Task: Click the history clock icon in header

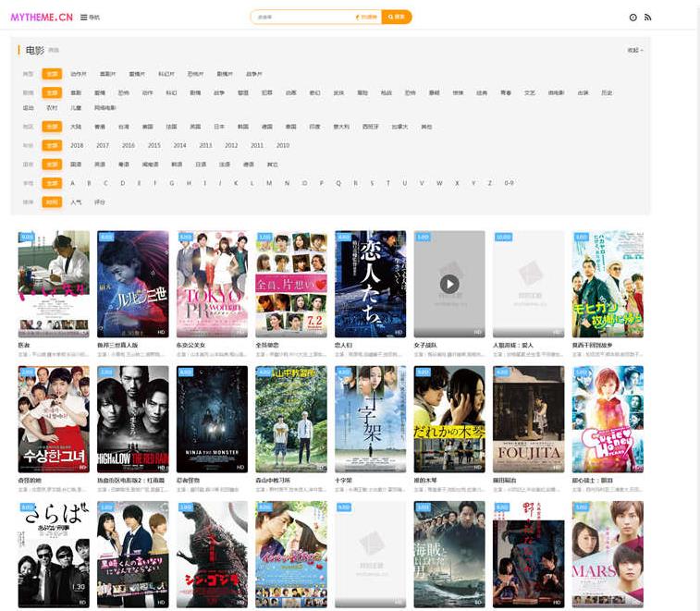Action: click(x=633, y=18)
